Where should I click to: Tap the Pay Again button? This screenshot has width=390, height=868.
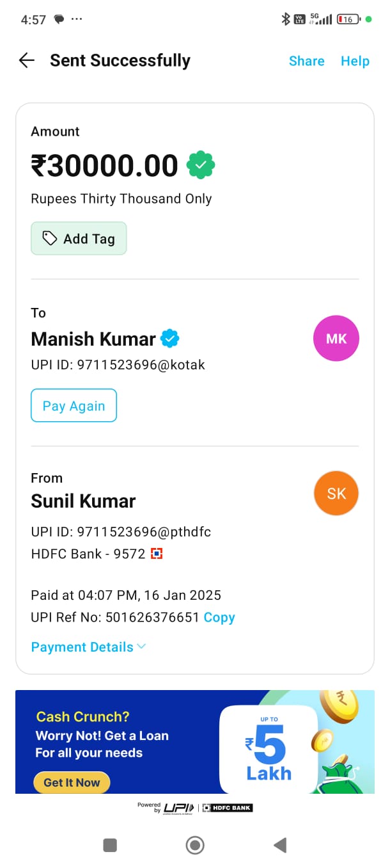[74, 406]
